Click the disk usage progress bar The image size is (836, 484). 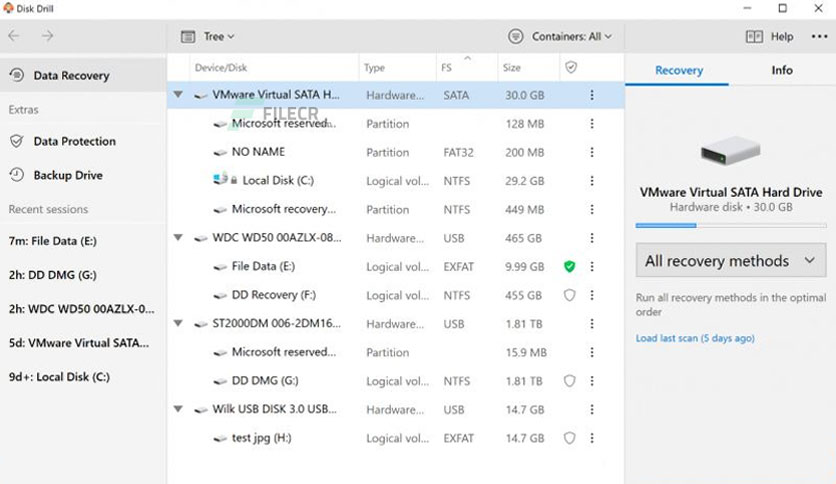coord(730,225)
